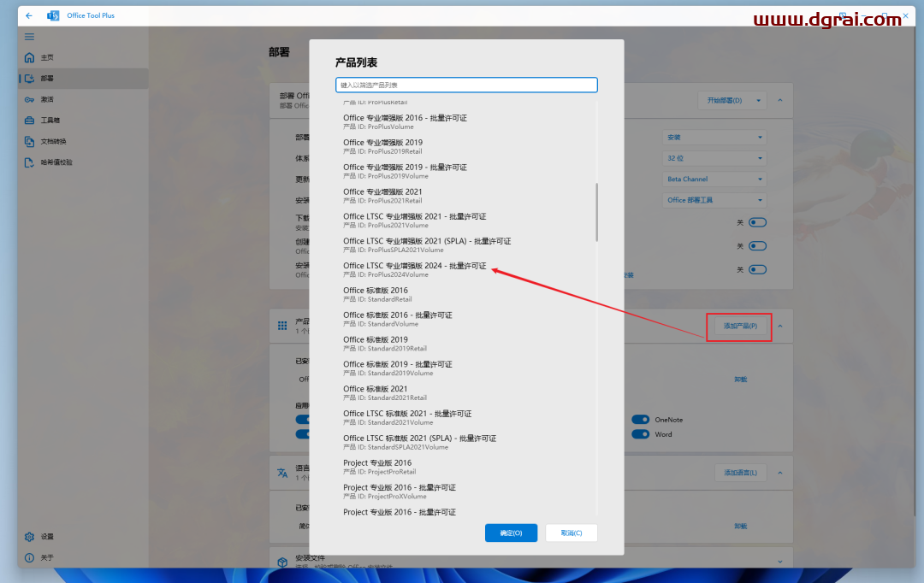Image resolution: width=924 pixels, height=583 pixels.
Task: Toggle the second 关 switch under deployment options
Action: click(x=757, y=246)
